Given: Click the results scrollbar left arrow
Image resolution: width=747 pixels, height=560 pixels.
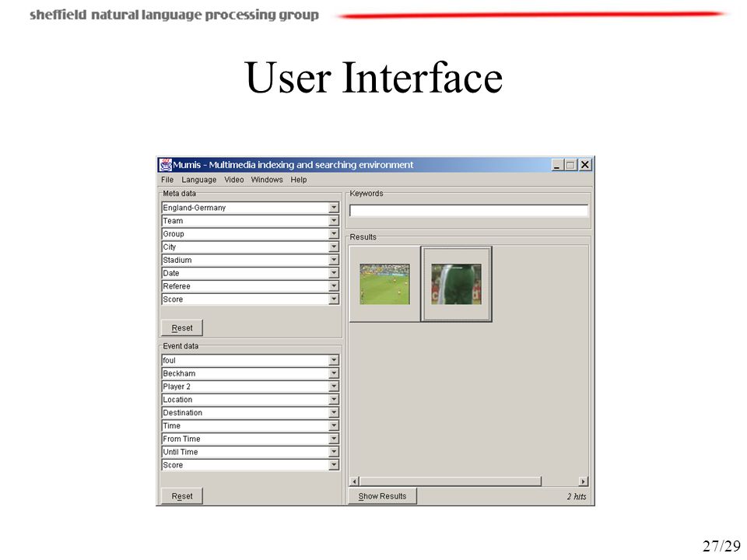Looking at the screenshot, I should click(354, 481).
